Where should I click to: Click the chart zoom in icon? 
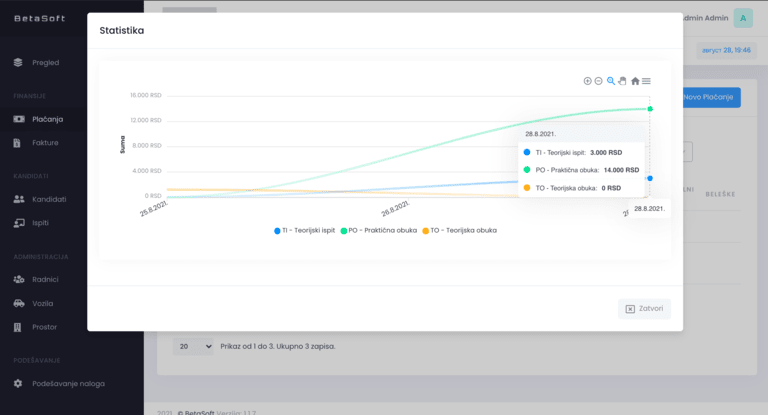tap(587, 81)
